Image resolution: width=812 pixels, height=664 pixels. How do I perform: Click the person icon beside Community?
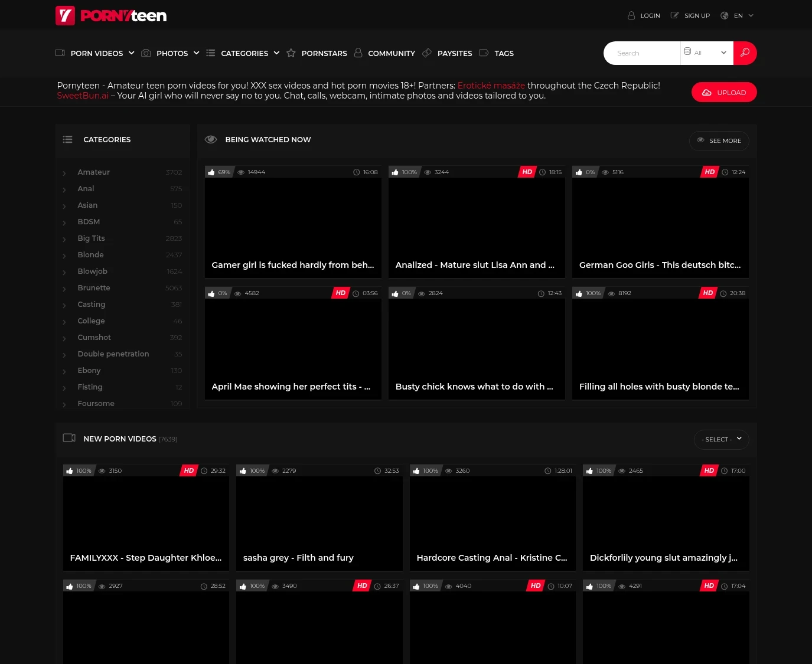click(358, 53)
